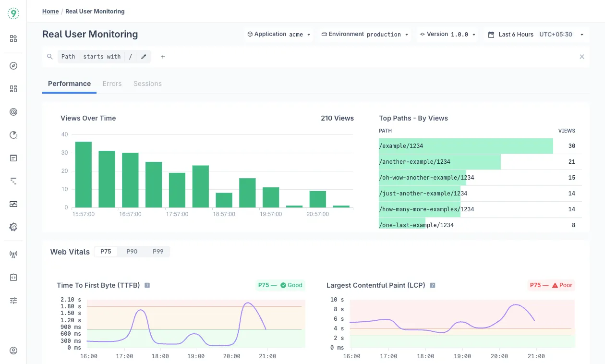Click the broadcast antenna icon in sidebar
Screen dimensions: 605x364
(x=13, y=255)
